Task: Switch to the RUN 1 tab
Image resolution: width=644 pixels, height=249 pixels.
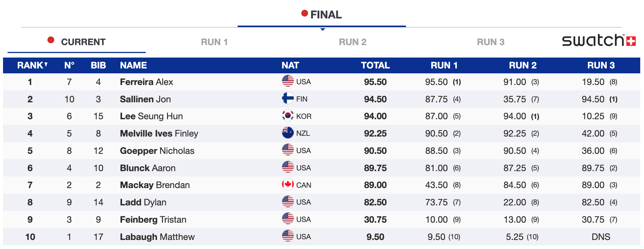Action: (214, 42)
